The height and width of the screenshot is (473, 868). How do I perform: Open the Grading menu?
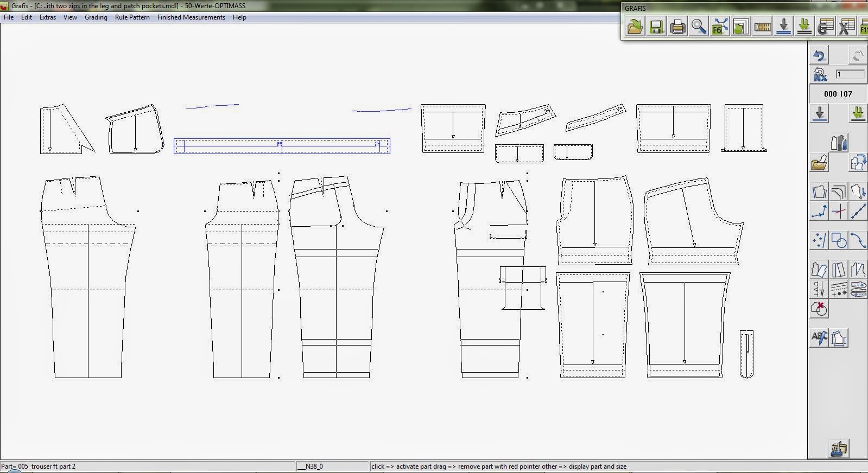[x=96, y=17]
